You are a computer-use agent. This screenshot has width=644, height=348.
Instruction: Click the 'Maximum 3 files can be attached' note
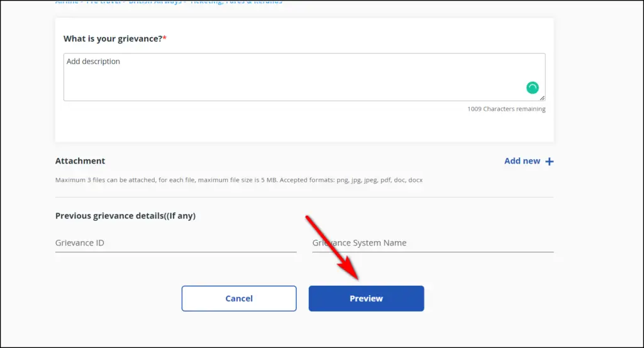click(239, 180)
